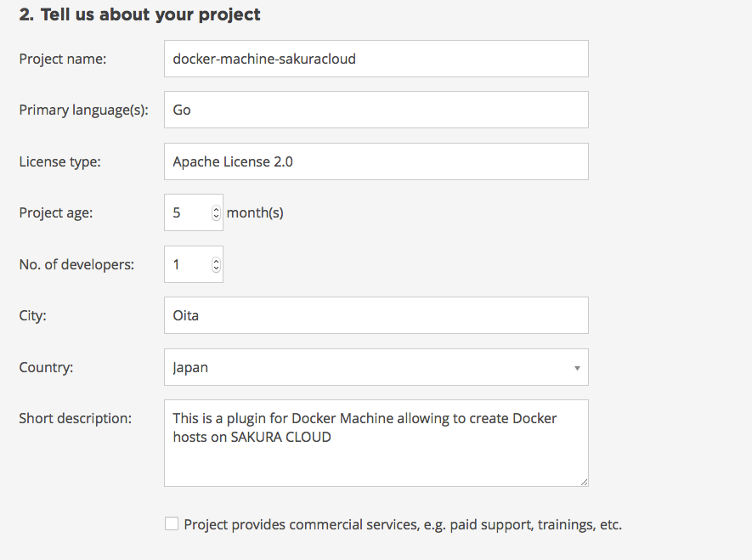
Task: Click the 'Short description:' label
Action: pos(76,418)
